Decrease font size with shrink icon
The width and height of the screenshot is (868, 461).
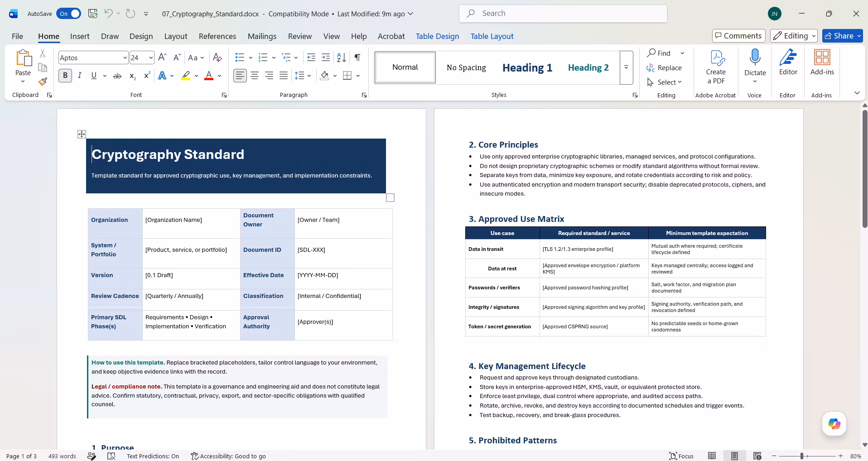click(177, 58)
